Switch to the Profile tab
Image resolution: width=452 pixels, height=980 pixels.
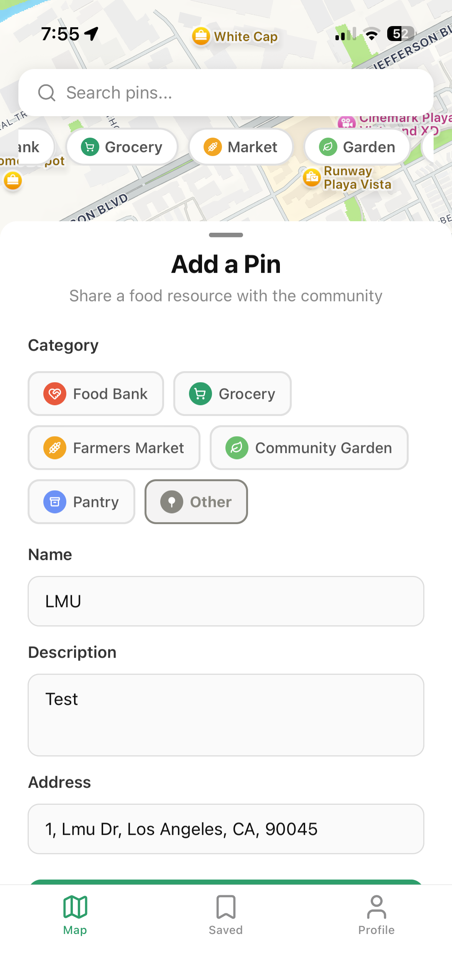pos(376,915)
